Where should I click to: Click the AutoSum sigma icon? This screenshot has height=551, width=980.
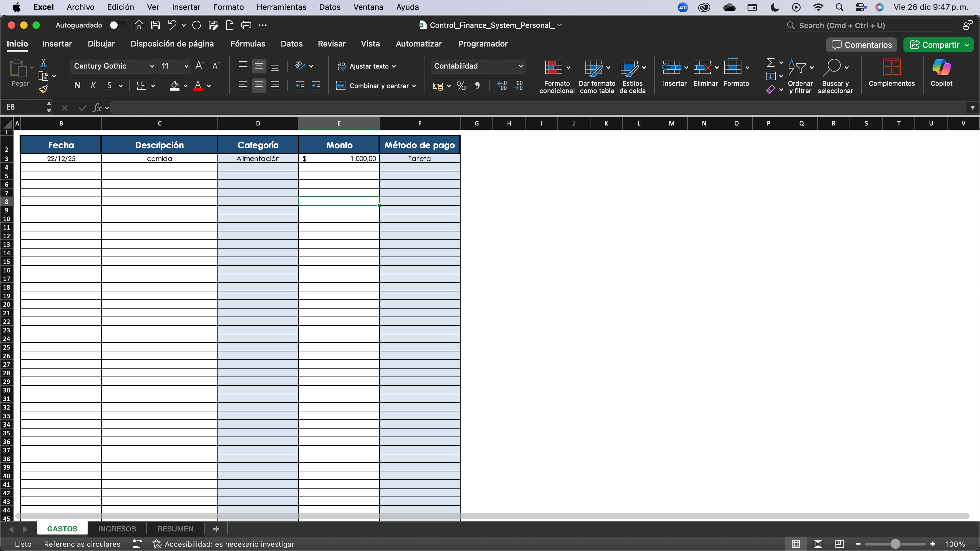click(771, 62)
